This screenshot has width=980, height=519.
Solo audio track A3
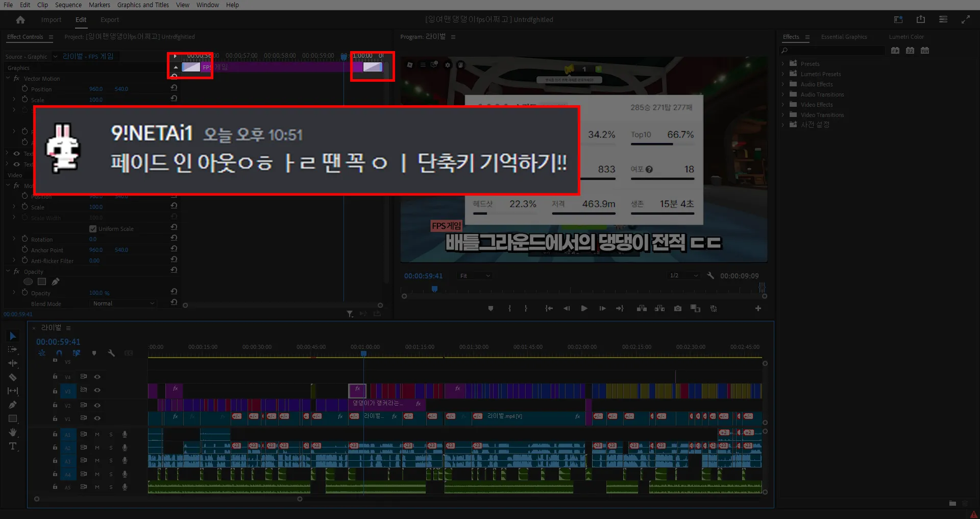(111, 461)
